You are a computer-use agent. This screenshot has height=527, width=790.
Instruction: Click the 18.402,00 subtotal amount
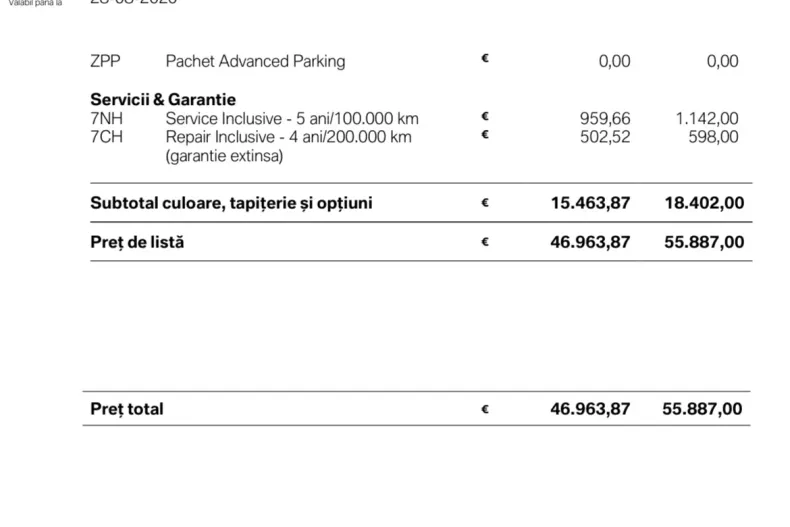tap(704, 203)
